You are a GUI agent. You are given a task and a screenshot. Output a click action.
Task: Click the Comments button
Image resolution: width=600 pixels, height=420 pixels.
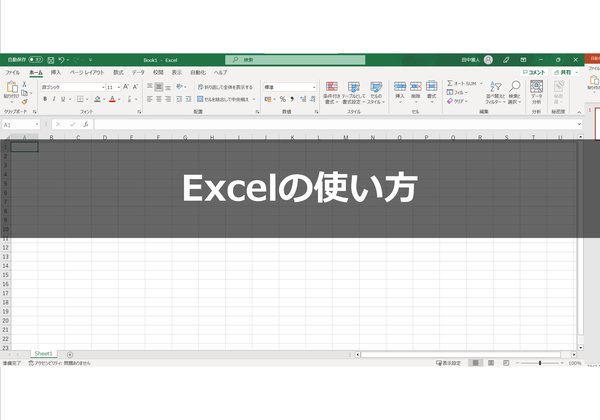(534, 72)
